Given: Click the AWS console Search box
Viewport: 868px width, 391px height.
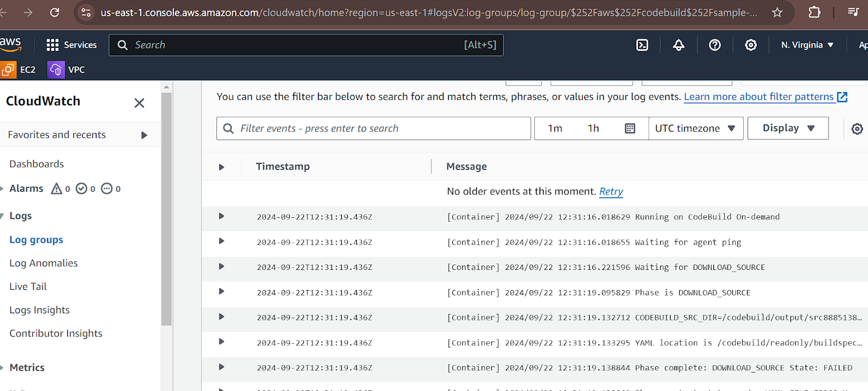Looking at the screenshot, I should point(306,45).
